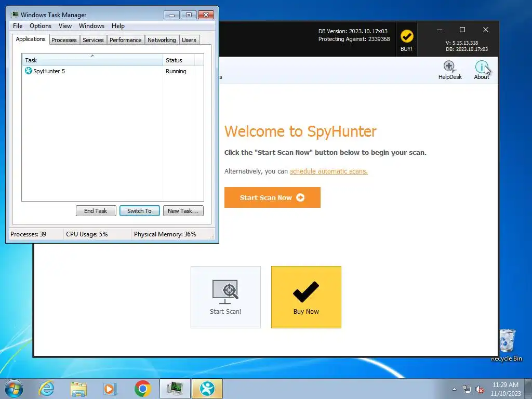532x399 pixels.
Task: Click the New Task... button
Action: 183,211
